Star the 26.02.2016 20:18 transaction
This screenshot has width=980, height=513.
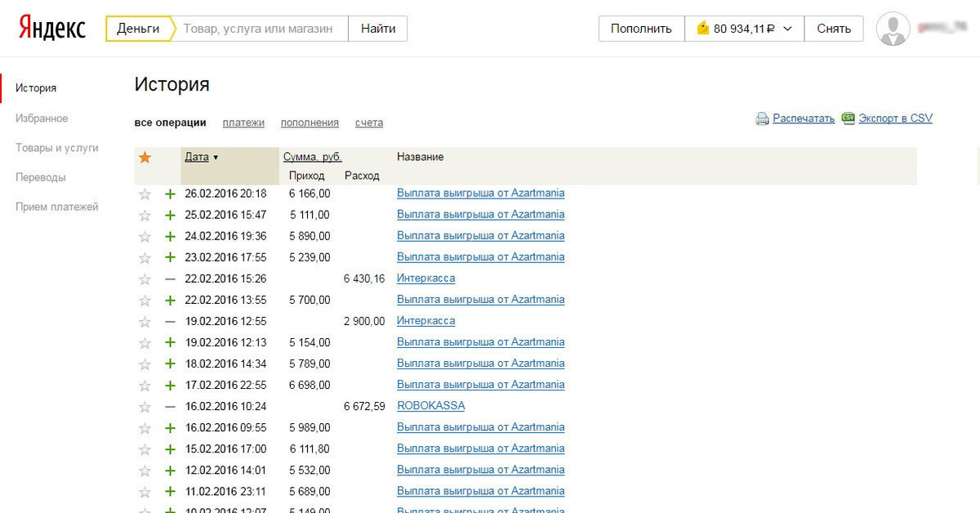click(145, 194)
